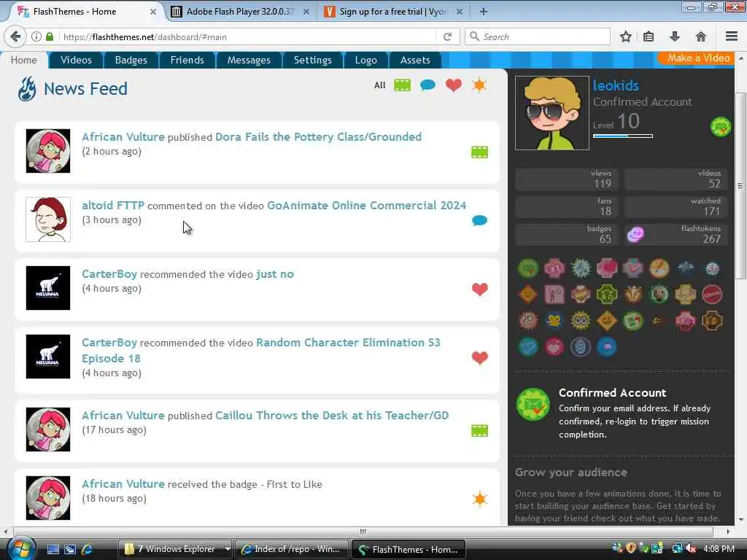Open GoAnimate Online Commercial 2024 video link
Image resolution: width=747 pixels, height=560 pixels.
366,206
